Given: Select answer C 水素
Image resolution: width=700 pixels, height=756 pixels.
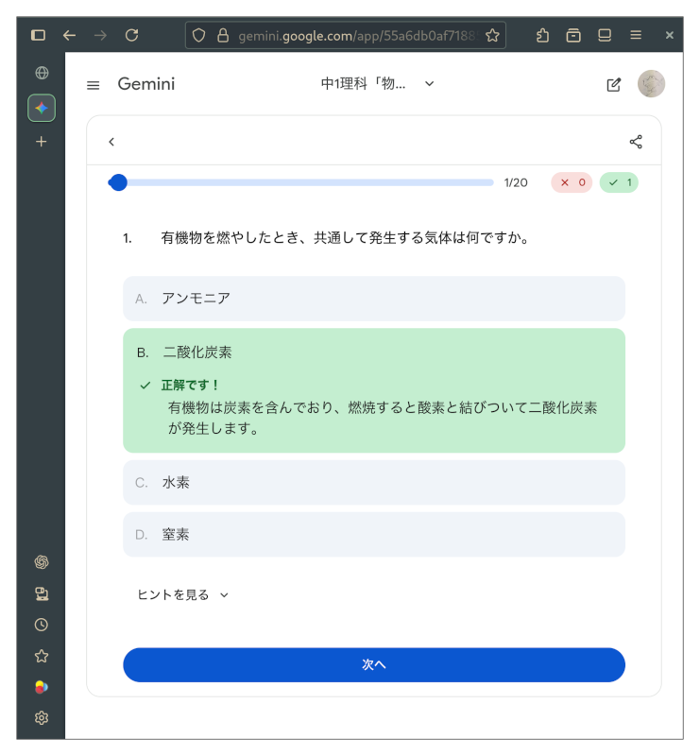Looking at the screenshot, I should (373, 482).
